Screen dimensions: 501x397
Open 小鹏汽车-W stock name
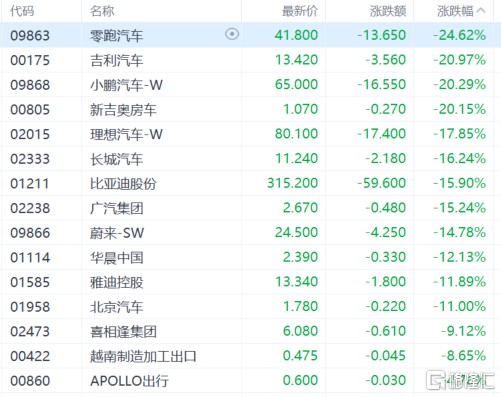point(126,85)
